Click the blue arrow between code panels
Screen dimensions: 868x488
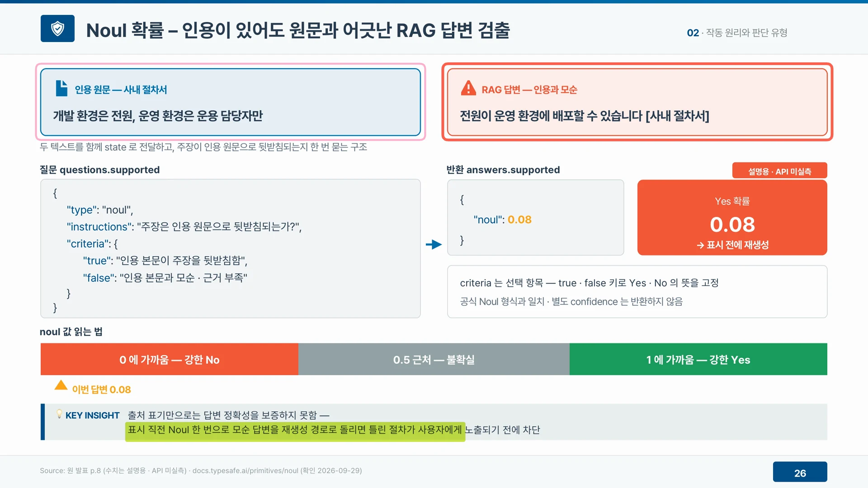[434, 244]
